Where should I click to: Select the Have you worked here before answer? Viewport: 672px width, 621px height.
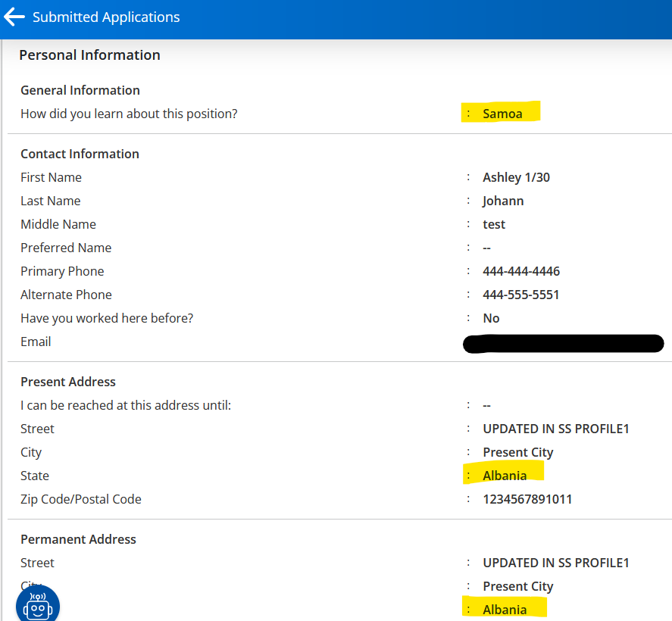491,317
